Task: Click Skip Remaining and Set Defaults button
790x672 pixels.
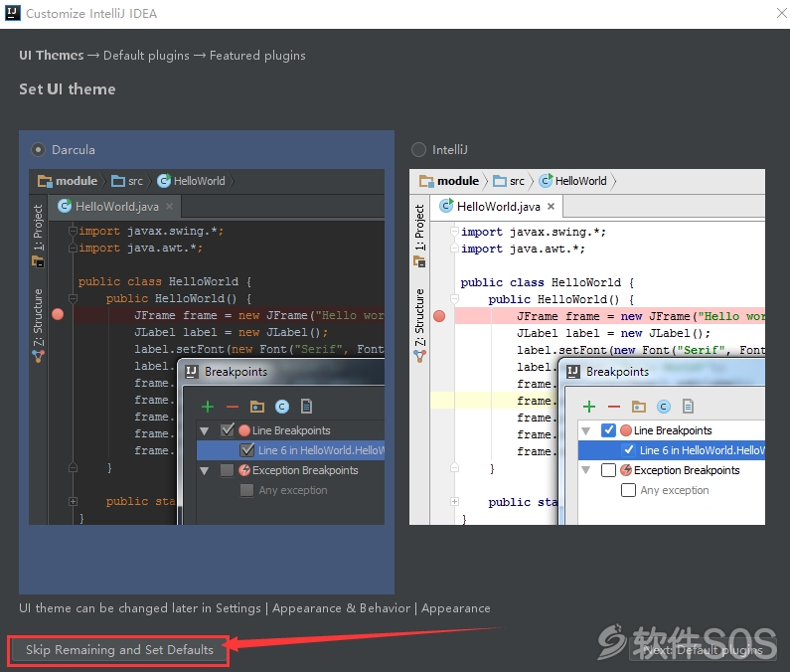Action: (119, 650)
